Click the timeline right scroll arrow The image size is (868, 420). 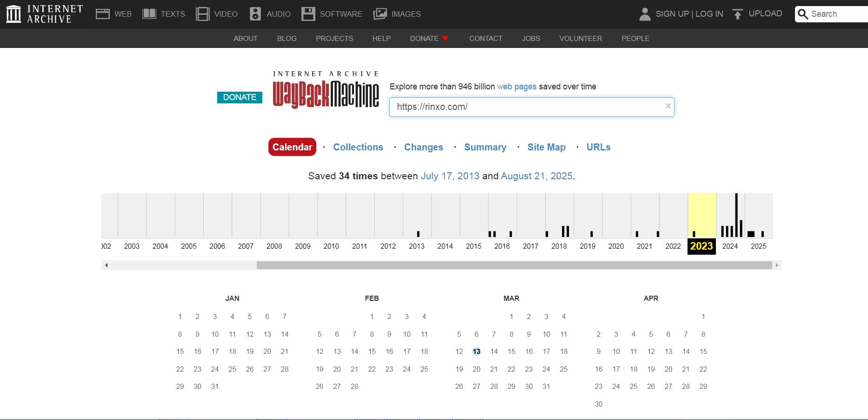point(776,265)
